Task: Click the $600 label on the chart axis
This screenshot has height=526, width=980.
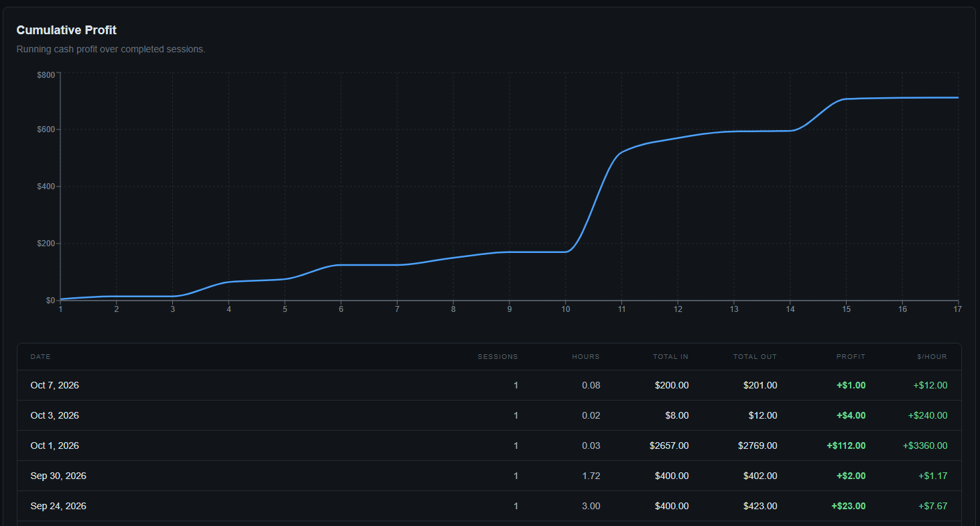Action: (46, 129)
